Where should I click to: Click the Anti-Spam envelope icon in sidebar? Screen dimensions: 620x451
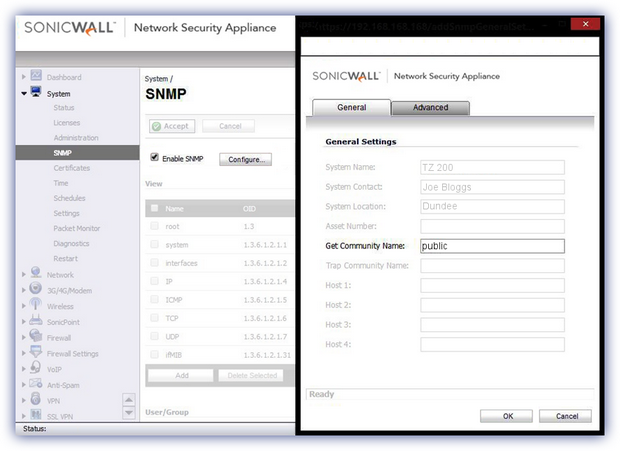[36, 383]
